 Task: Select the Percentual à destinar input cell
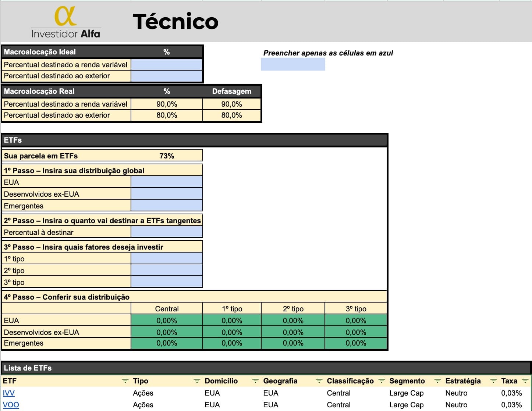(167, 232)
